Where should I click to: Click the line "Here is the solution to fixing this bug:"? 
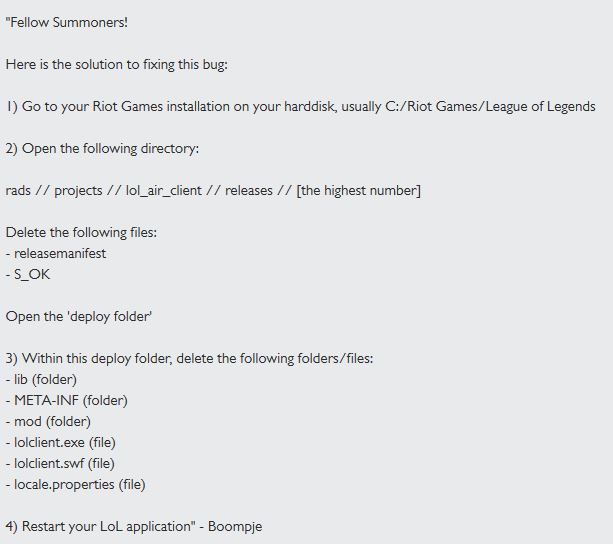pos(117,64)
